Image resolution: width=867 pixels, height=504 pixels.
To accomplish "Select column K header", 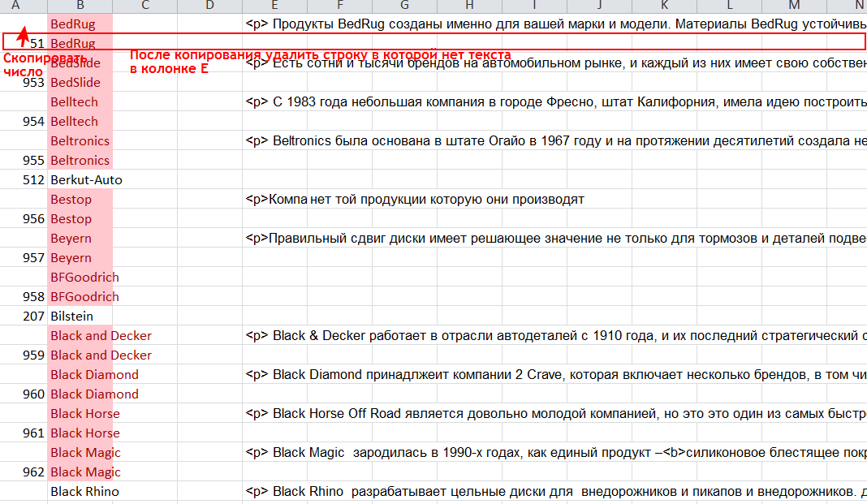I will [664, 6].
